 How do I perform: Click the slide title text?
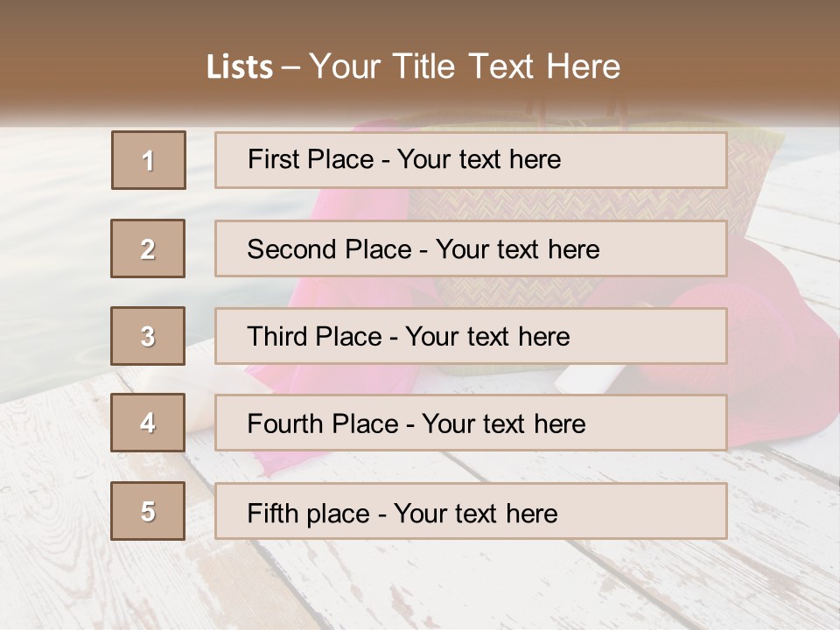pos(413,66)
